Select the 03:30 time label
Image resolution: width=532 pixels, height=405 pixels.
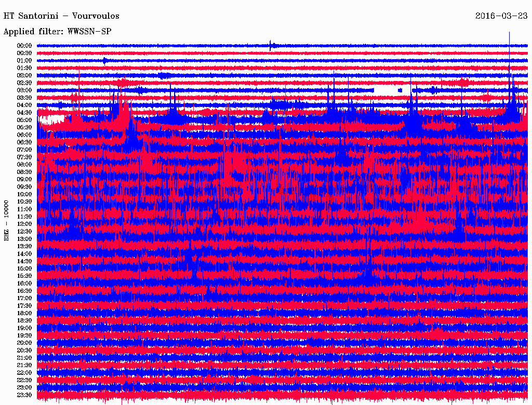[24, 98]
